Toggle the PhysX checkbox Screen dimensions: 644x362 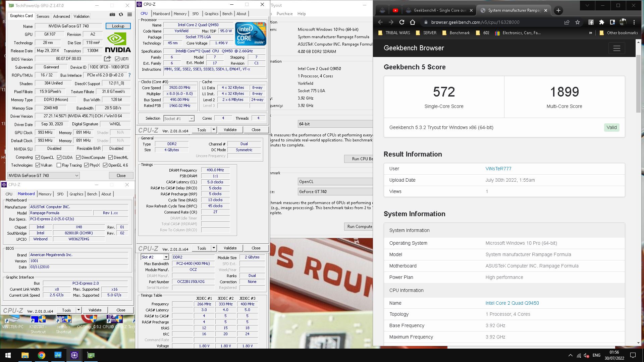click(x=87, y=165)
